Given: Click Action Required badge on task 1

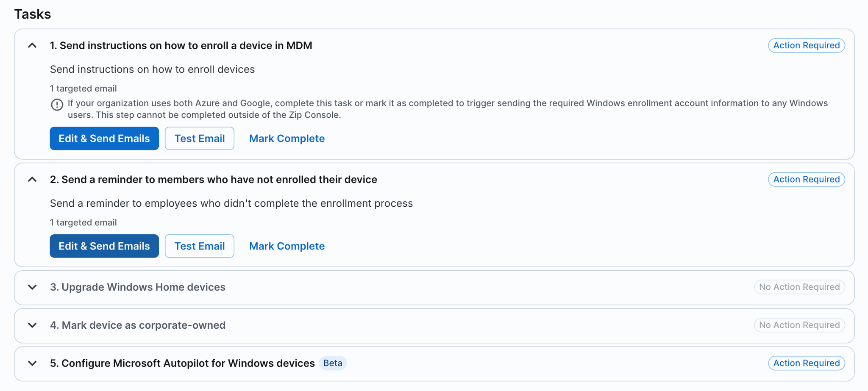Looking at the screenshot, I should coord(806,45).
